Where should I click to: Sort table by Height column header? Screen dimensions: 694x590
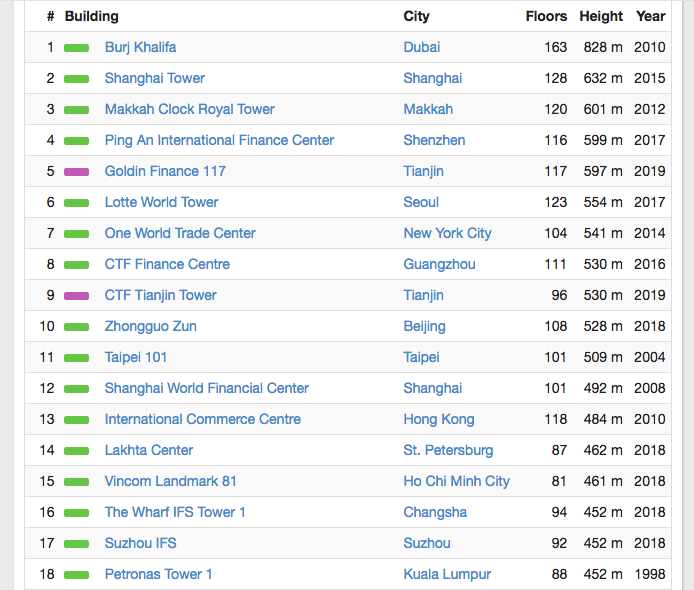[600, 16]
